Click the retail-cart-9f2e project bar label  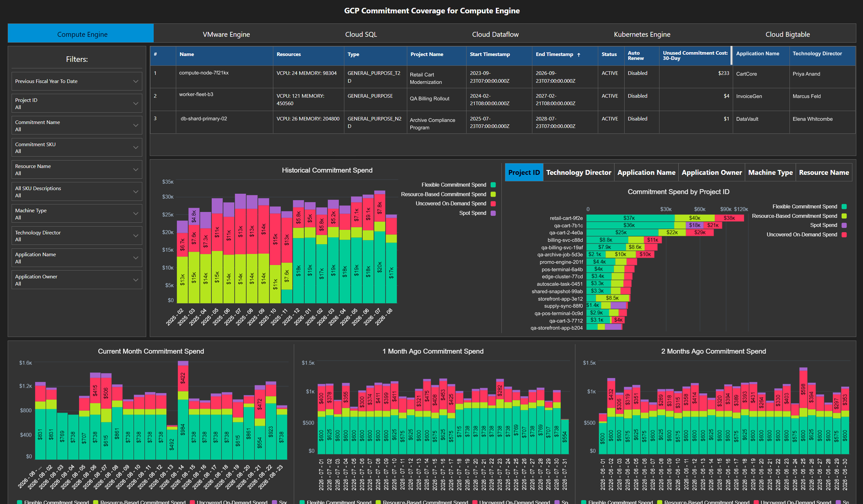[x=566, y=218]
